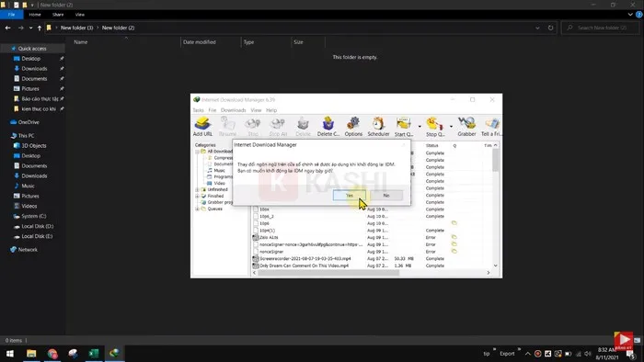Click New folder (3) in breadcrumb
The height and width of the screenshot is (362, 644).
coord(76,28)
